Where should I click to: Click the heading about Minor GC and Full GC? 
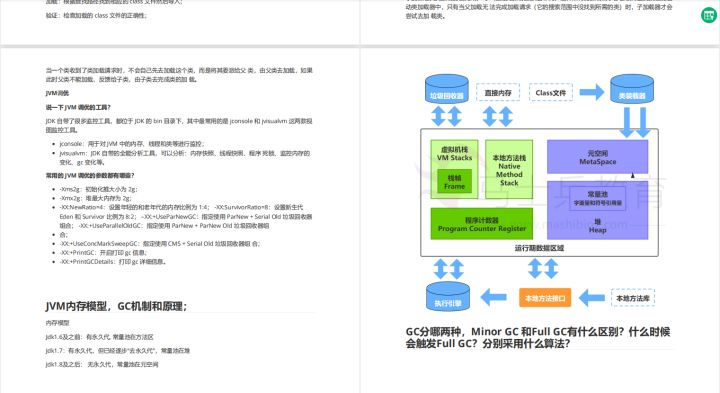pos(538,337)
